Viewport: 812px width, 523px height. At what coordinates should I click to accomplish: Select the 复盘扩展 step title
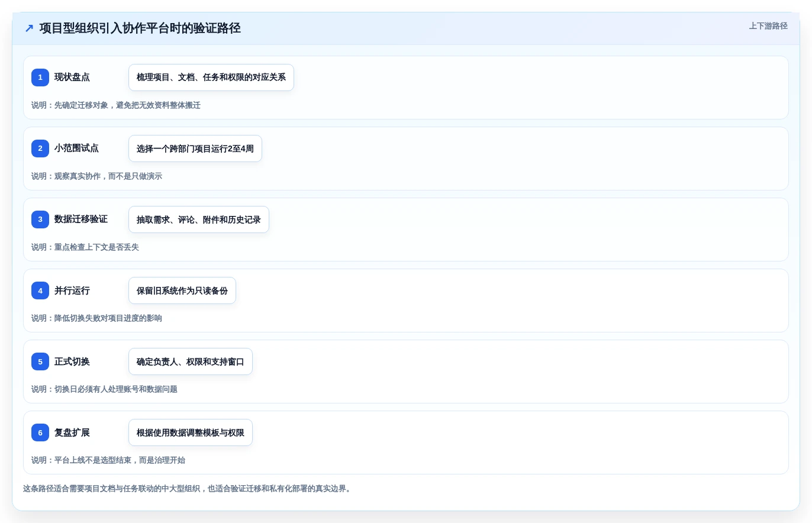[72, 432]
